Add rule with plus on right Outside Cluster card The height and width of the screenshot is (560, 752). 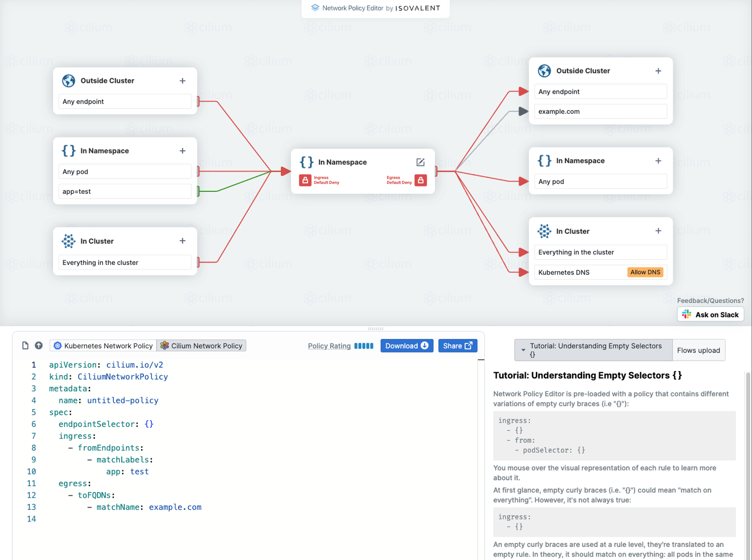tap(658, 71)
